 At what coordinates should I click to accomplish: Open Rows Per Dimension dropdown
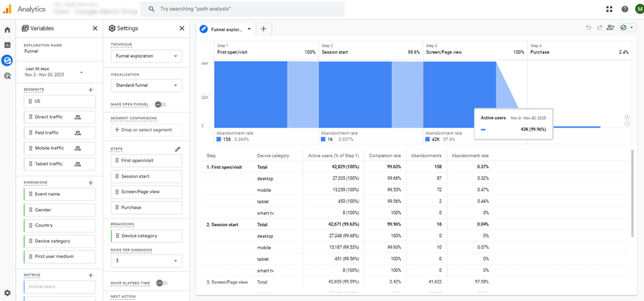146,261
